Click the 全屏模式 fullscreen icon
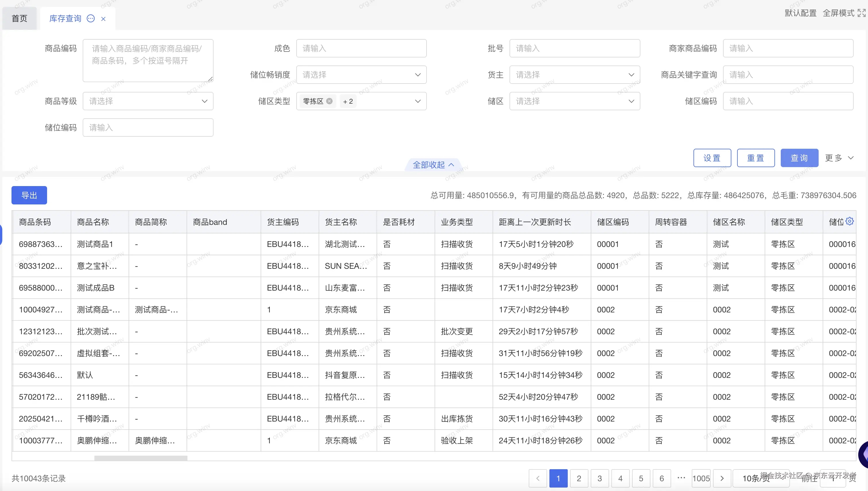 861,13
